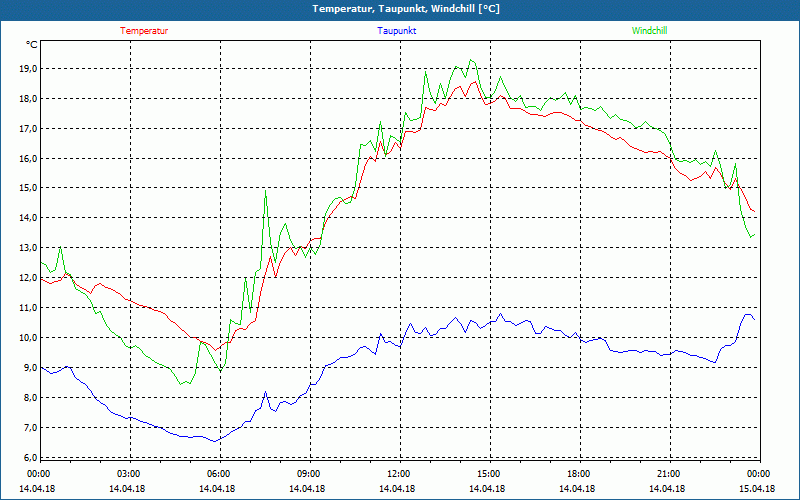800x500 pixels.
Task: Click the 15:00 time label
Action: (x=487, y=474)
